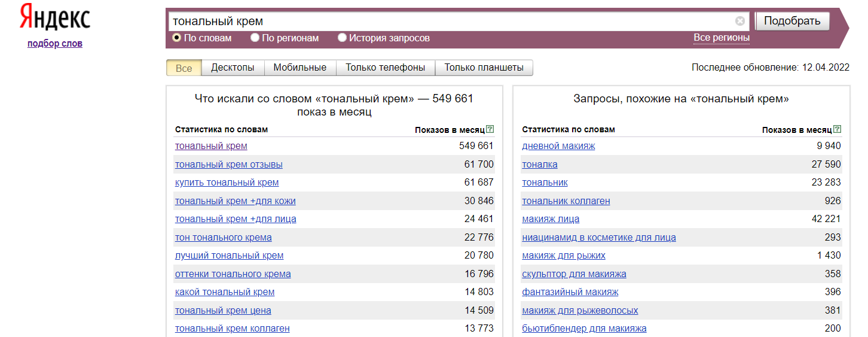This screenshot has height=337, width=868.
Task: Open 'тональный крем +для лица' link
Action: [236, 219]
